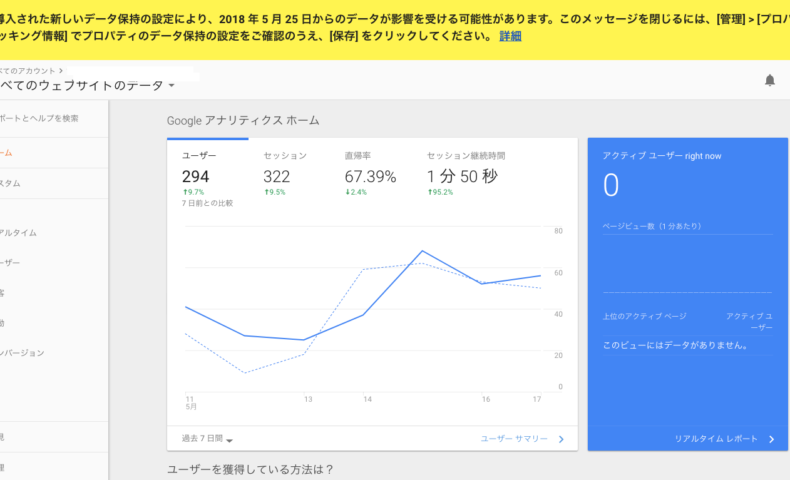
Task: Select the セッション 322 metric tab
Action: tap(285, 174)
